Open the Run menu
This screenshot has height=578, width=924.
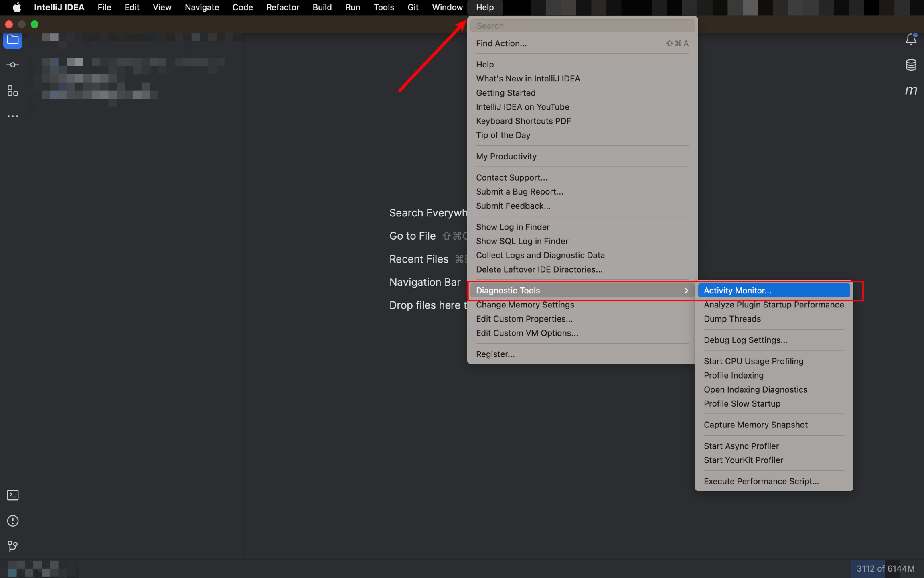353,7
